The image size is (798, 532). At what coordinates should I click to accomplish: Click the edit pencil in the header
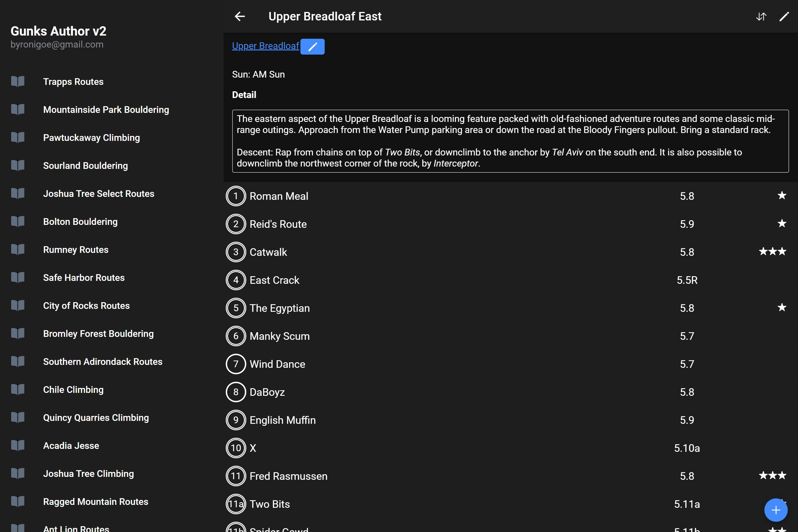tap(784, 16)
